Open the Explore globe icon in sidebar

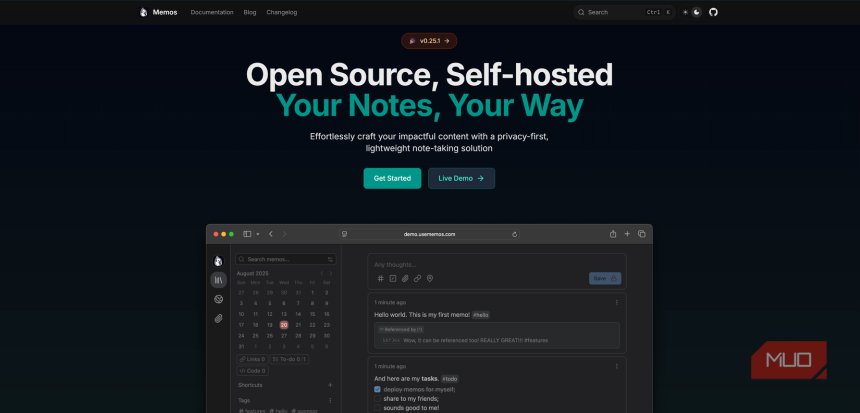218,299
